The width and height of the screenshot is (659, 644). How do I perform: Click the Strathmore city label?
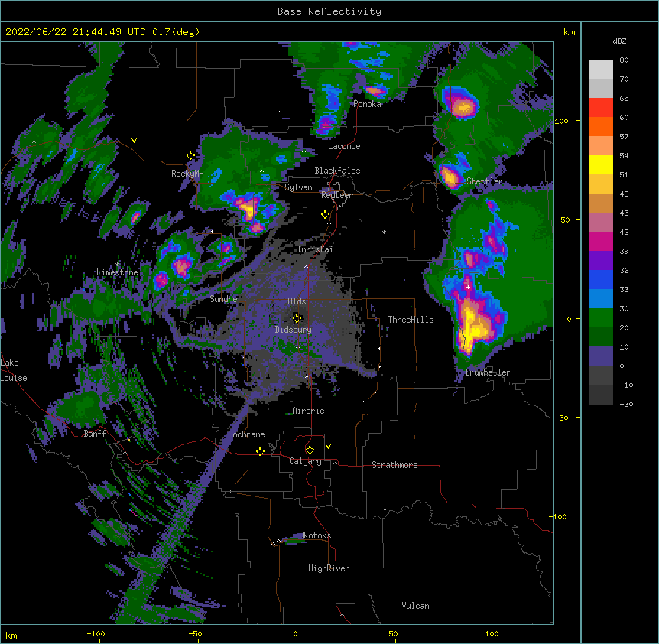[394, 465]
